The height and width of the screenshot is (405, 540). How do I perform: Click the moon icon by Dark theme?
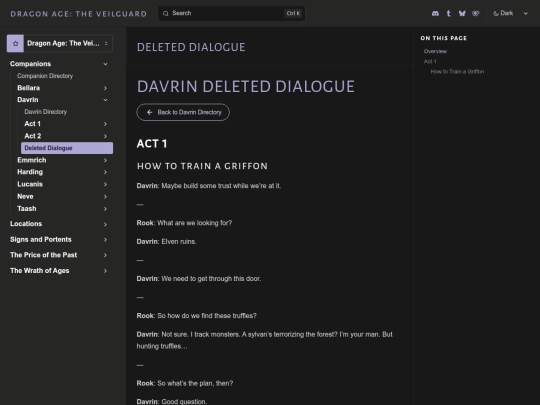[x=496, y=13]
